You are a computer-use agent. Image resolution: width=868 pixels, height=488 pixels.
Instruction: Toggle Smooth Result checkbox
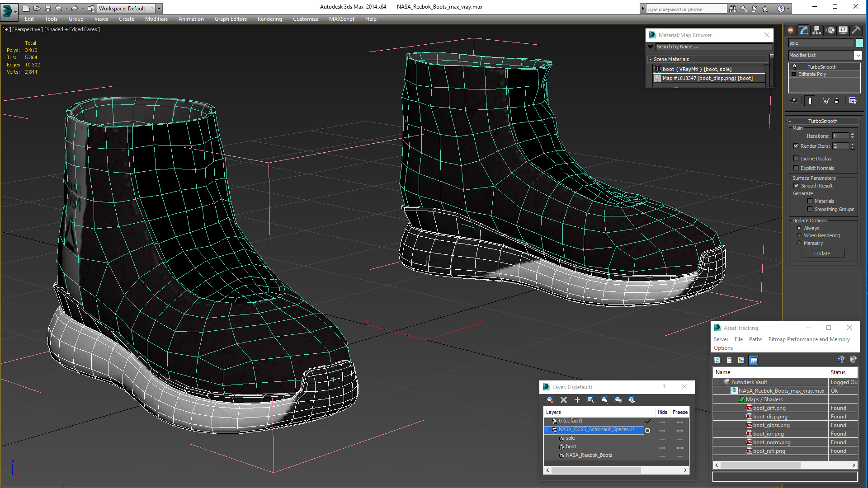click(x=797, y=186)
